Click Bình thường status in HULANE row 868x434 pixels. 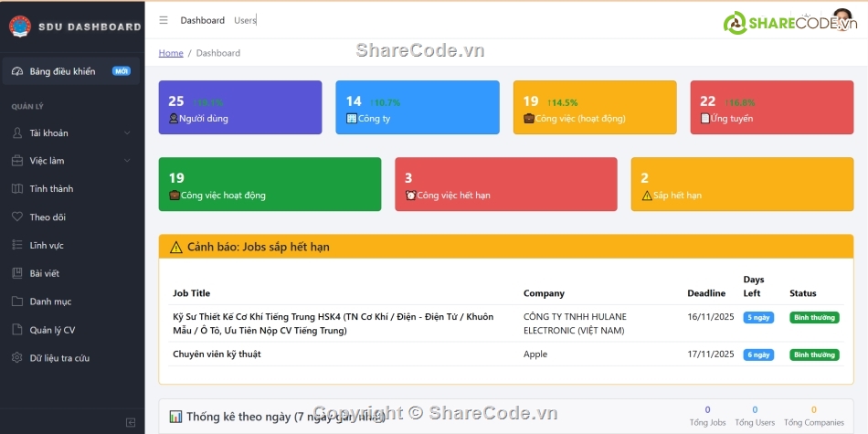[814, 318]
